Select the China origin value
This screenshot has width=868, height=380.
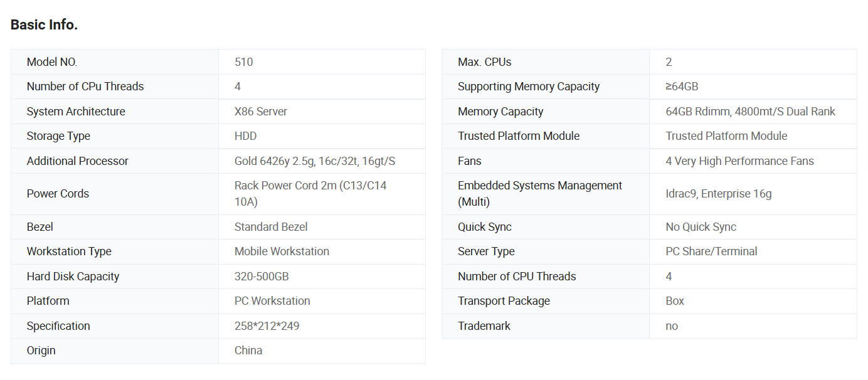point(248,351)
